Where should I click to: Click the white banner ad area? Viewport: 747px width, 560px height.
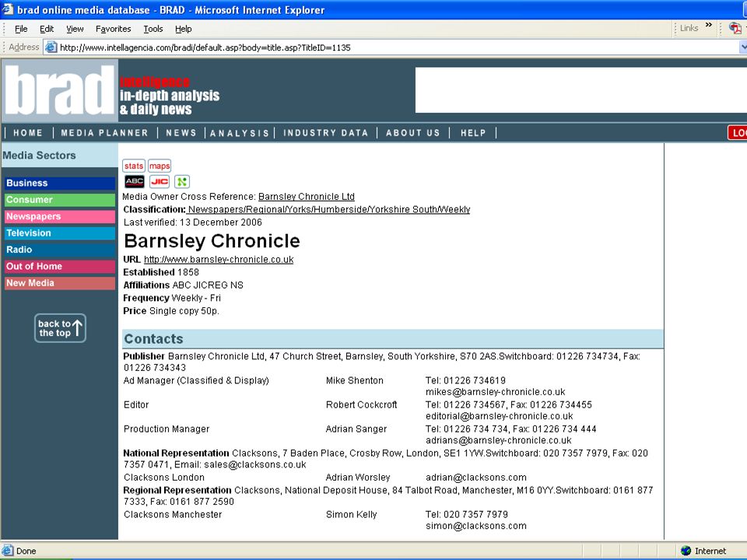(580, 90)
